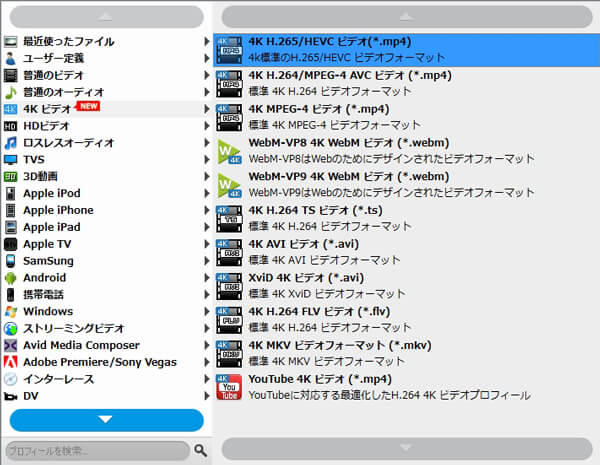
Task: Click the ユーザー定義 person icon
Action: point(11,58)
